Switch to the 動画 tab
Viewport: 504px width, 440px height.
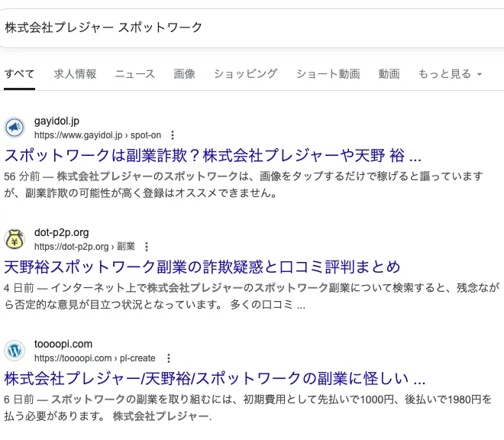click(x=389, y=74)
